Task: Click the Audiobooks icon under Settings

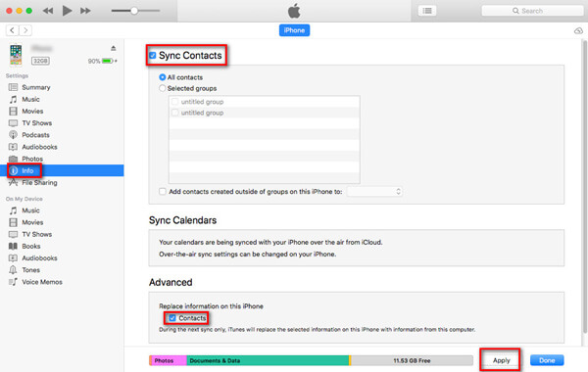Action: 13,147
